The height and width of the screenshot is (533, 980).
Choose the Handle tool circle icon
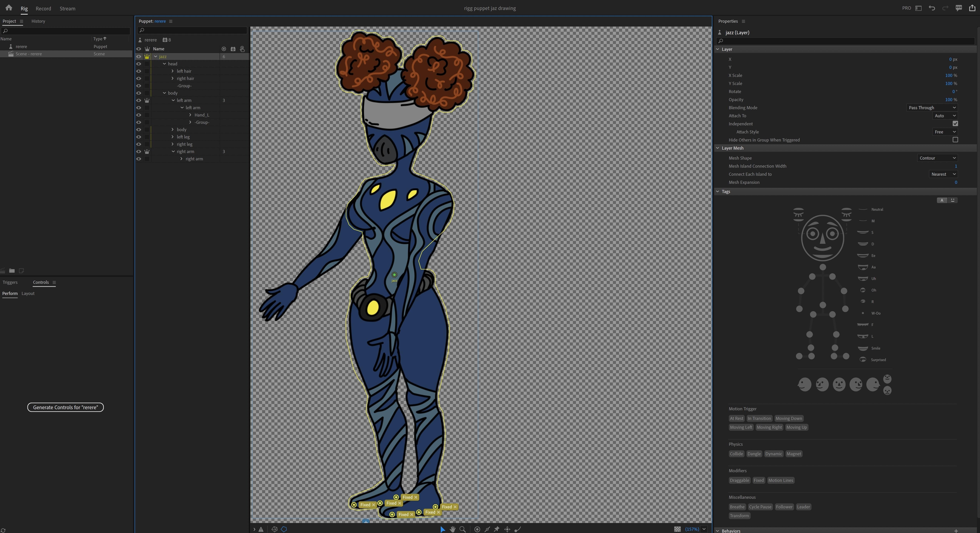point(477,529)
